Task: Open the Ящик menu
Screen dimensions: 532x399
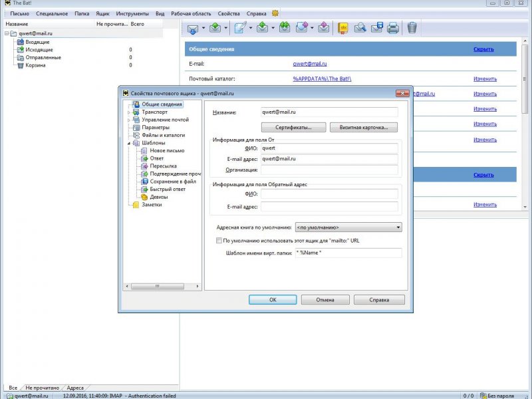Action: click(x=102, y=13)
